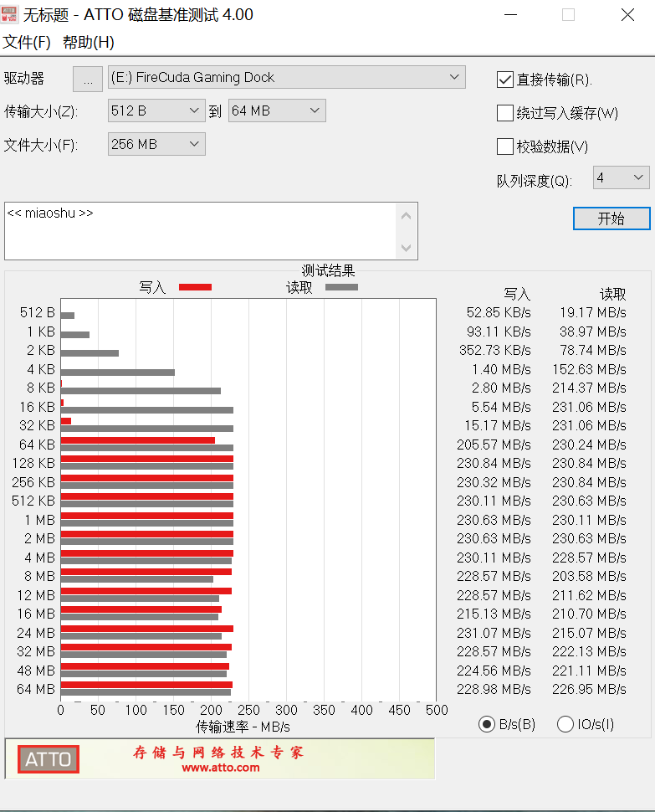Enable bypass write cache (绕过写入缓存) checkbox
Image resolution: width=655 pixels, height=812 pixels.
pos(504,113)
